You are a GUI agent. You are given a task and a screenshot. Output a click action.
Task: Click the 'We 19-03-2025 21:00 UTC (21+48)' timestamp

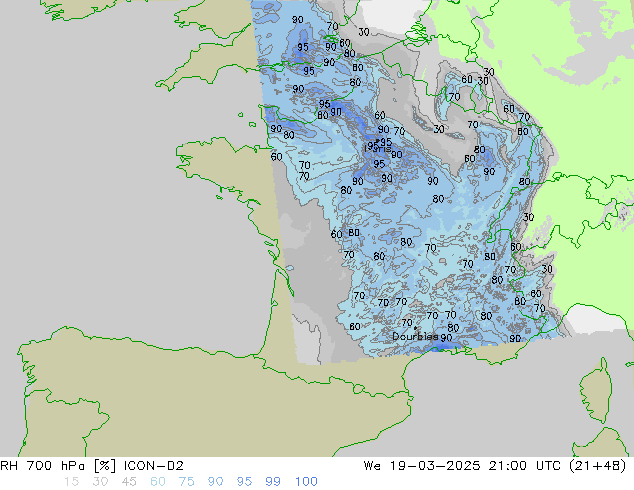tap(495, 466)
